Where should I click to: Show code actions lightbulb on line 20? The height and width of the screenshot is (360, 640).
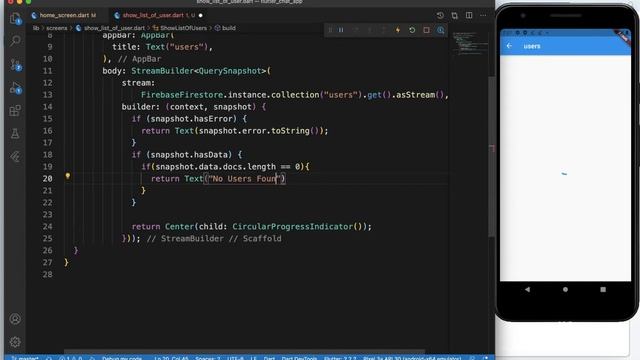coord(68,176)
